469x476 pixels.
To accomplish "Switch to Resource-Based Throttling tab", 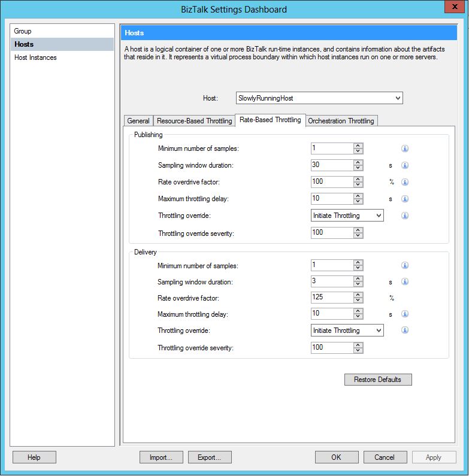I will click(195, 121).
